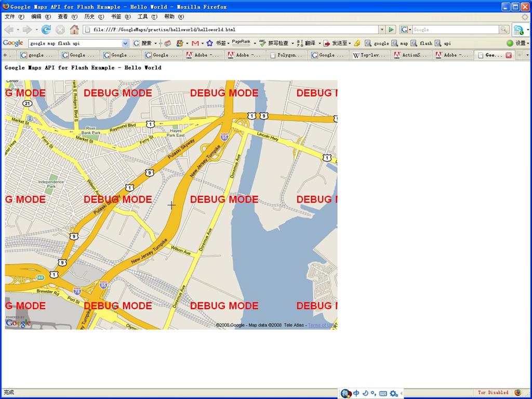
Task: Open the 搜索 options dropdown arrow
Action: (x=155, y=43)
